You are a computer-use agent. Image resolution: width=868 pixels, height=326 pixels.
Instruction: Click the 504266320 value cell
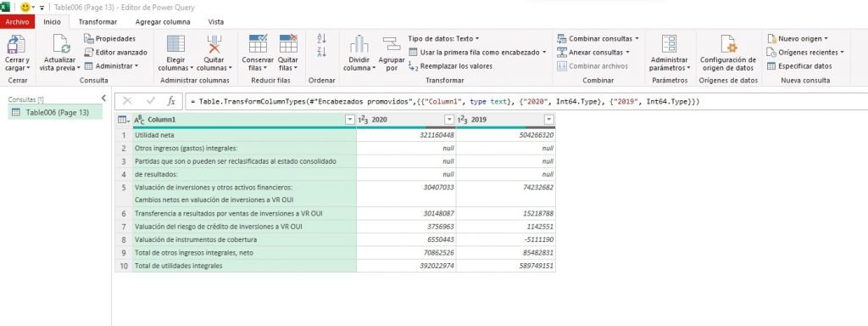[x=506, y=135]
